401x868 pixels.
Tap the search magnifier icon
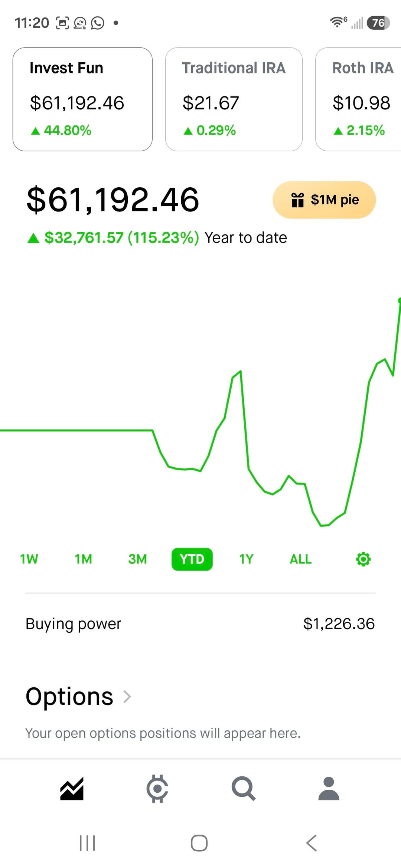tap(243, 788)
